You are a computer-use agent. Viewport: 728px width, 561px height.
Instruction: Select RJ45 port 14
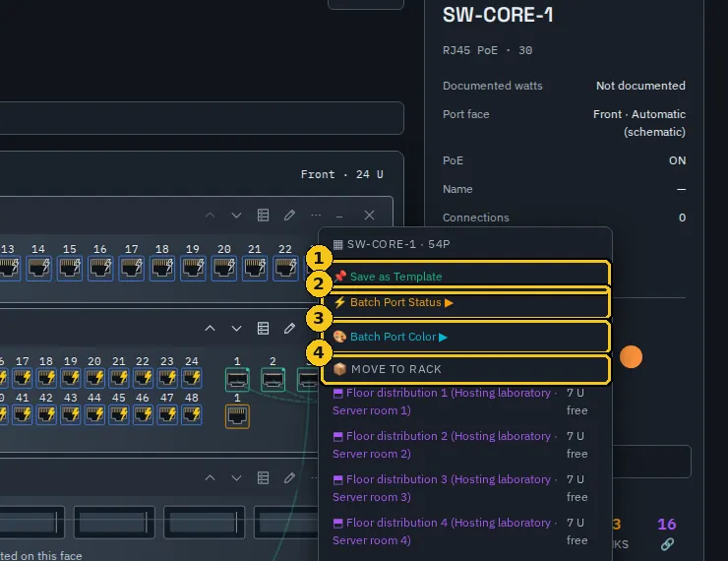click(38, 269)
